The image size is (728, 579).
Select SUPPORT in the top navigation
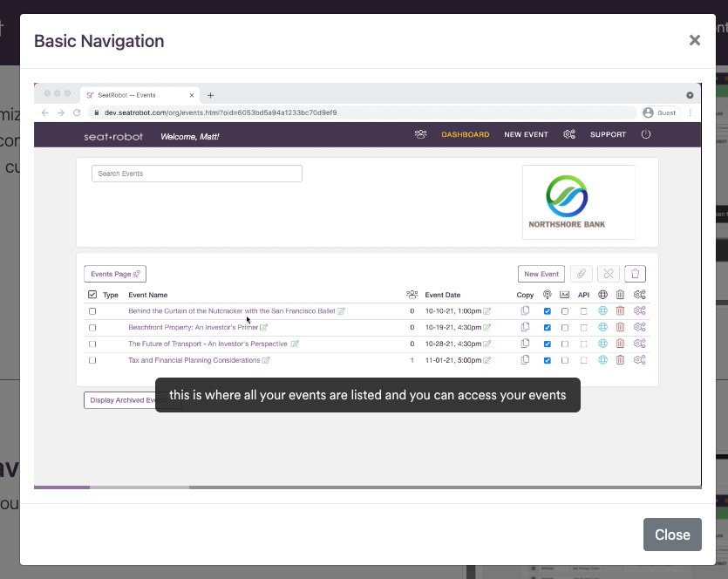click(x=608, y=134)
